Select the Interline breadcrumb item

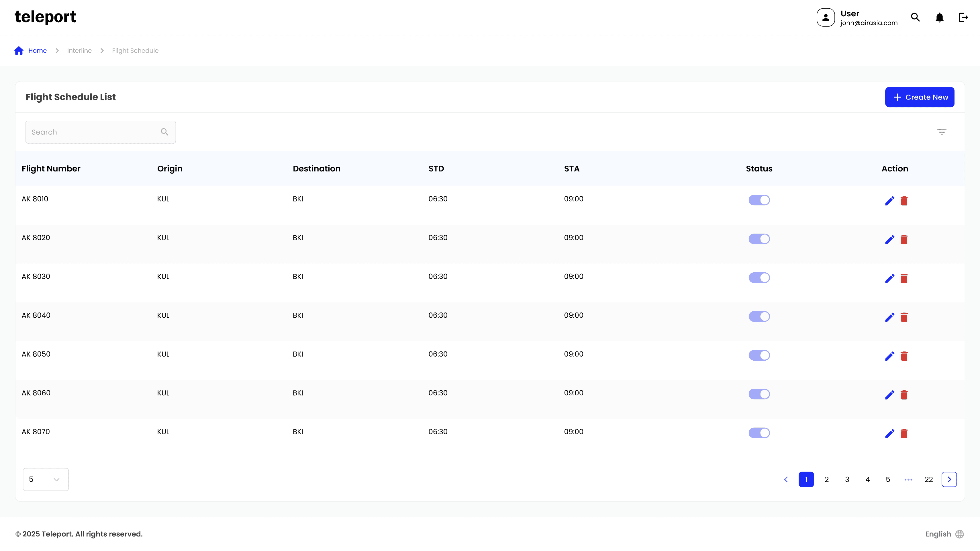click(x=79, y=51)
